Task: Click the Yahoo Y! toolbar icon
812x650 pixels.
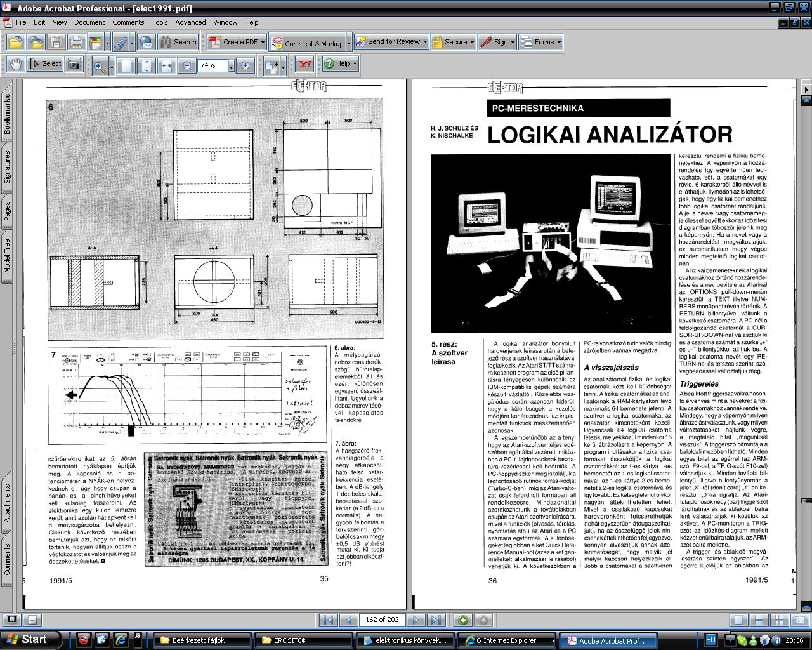Action: point(305,64)
